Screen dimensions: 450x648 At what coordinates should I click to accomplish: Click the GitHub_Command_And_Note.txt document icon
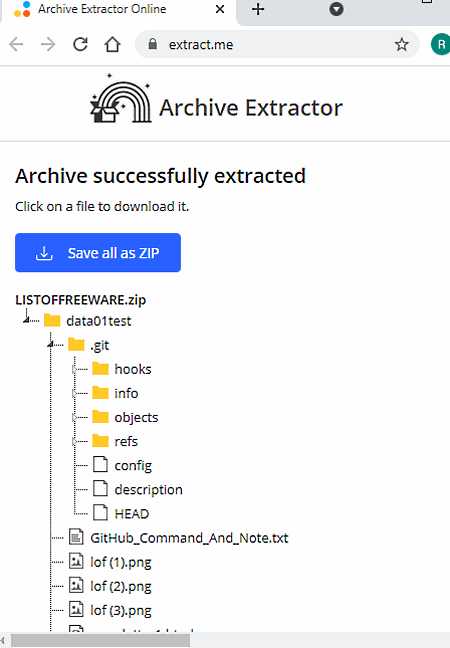[76, 537]
